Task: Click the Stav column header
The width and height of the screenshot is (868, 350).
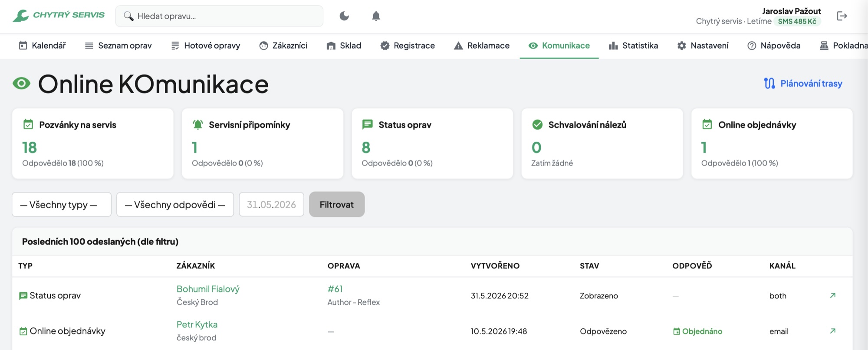Action: click(x=589, y=266)
